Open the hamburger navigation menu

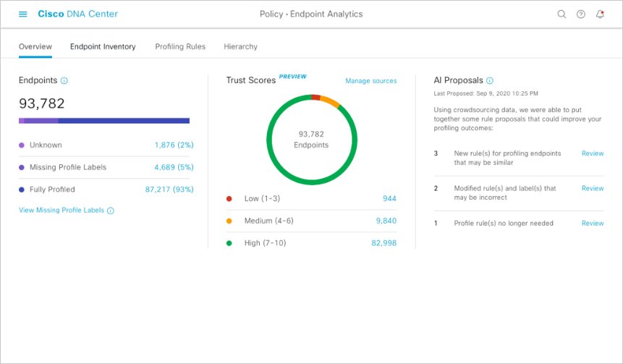click(x=23, y=14)
